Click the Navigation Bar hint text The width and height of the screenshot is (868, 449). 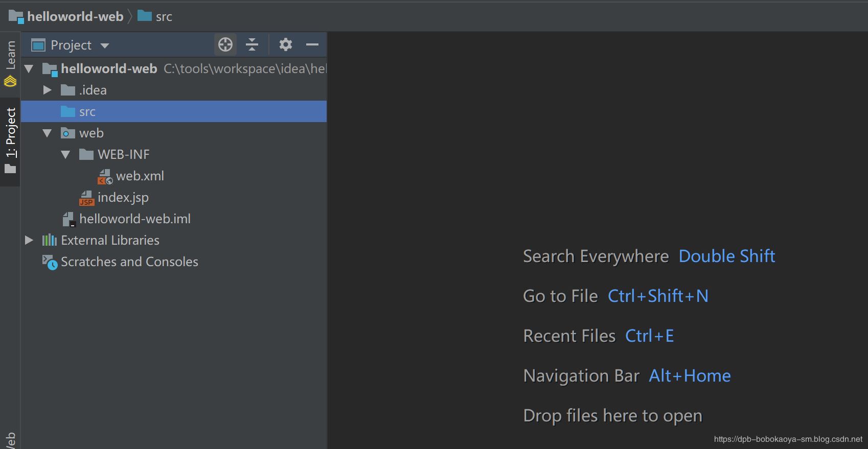pyautogui.click(x=581, y=375)
